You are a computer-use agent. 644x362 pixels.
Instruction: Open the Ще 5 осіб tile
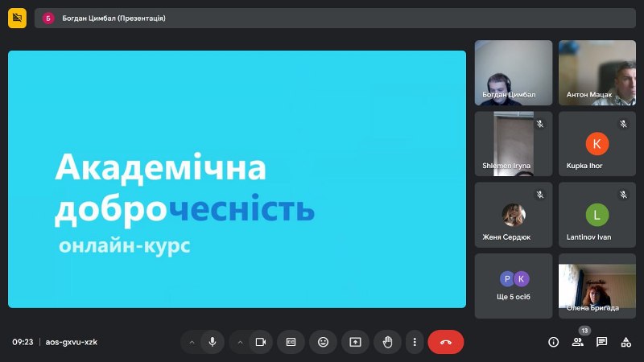(x=514, y=286)
